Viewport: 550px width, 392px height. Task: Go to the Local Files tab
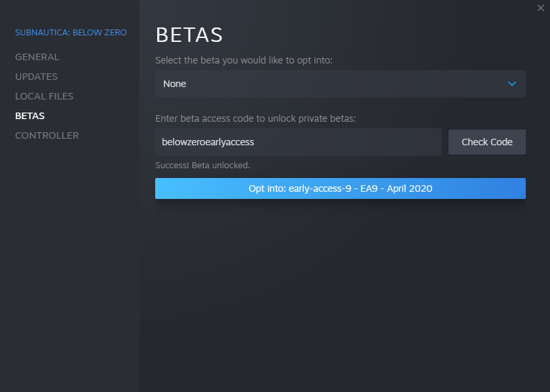(x=45, y=96)
